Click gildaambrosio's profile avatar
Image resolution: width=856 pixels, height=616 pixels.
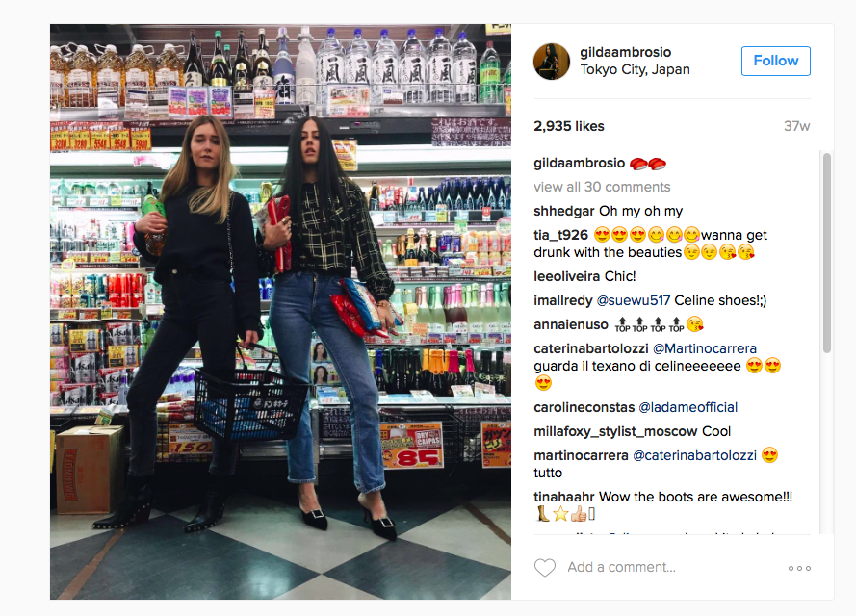pos(552,61)
